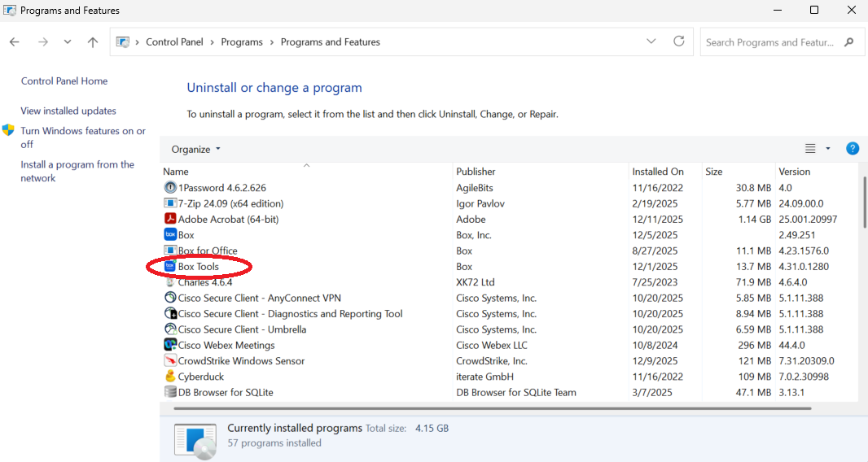Viewport: 868px width, 462px height.
Task: Sort by the Publisher column header
Action: (476, 172)
